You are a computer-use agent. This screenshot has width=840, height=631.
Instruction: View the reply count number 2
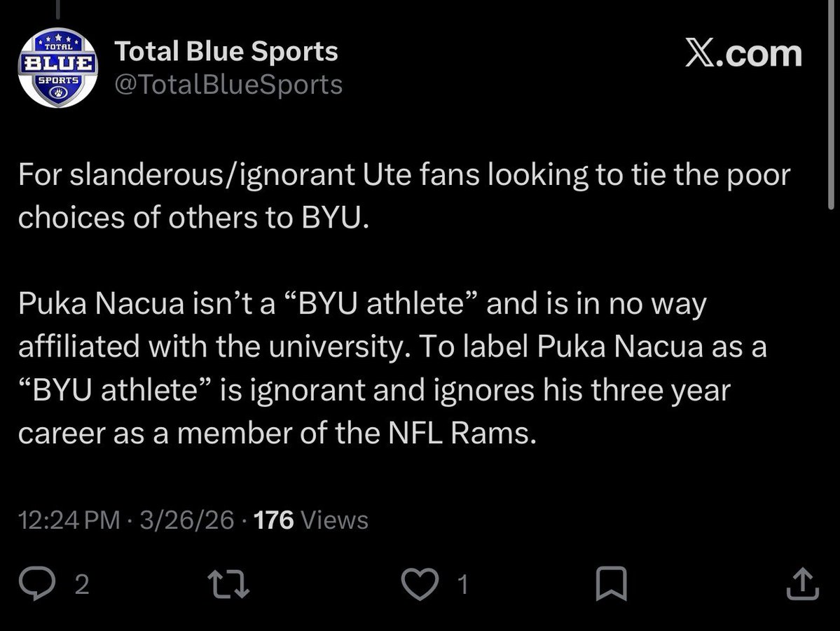[x=81, y=584]
